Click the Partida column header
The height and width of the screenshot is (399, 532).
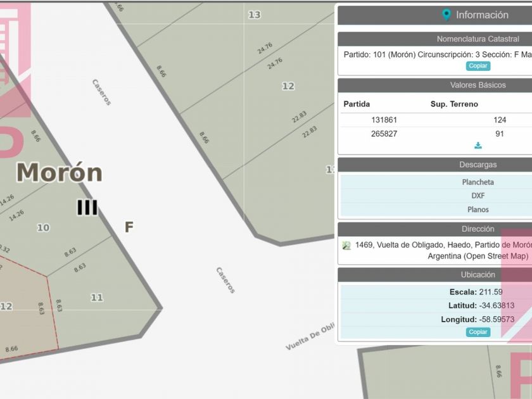point(357,104)
